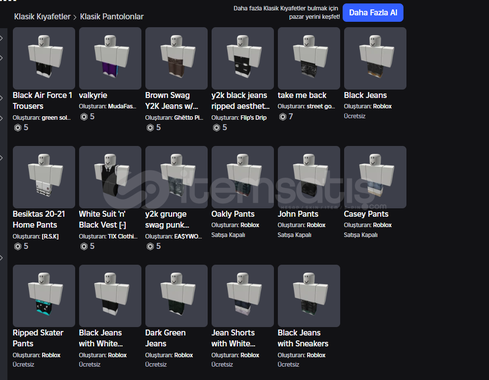Select the Besiktas 20-21 Home Pants thumbnail
The width and height of the screenshot is (489, 380).
click(44, 177)
